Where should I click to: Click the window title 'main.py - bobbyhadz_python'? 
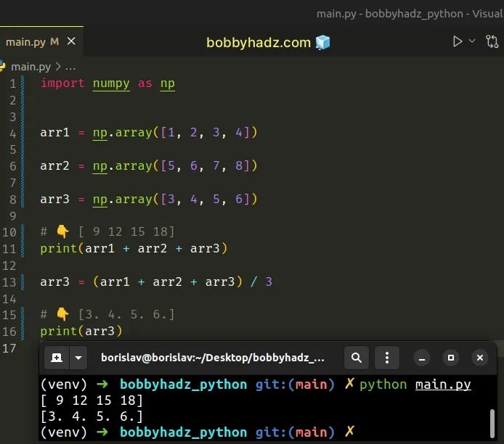(389, 14)
